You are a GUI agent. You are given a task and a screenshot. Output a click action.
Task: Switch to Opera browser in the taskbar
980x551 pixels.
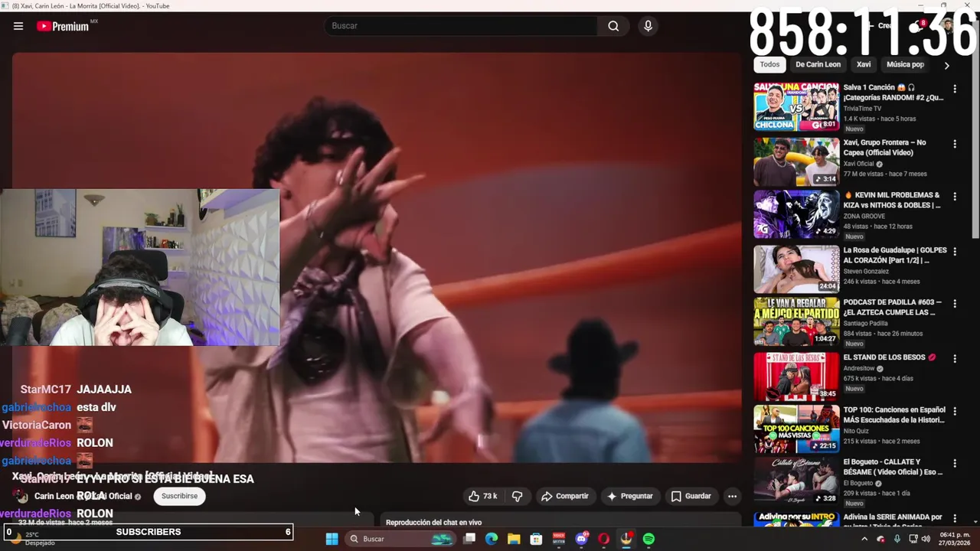tap(603, 539)
